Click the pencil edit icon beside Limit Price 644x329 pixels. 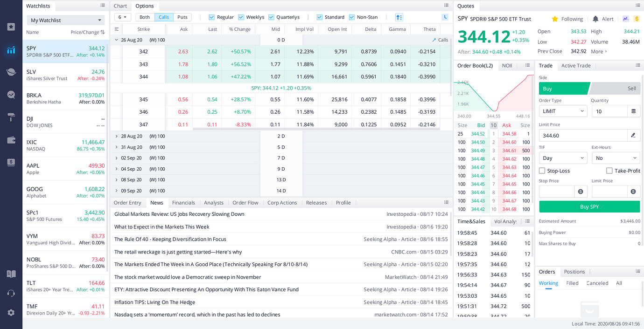[633, 135]
